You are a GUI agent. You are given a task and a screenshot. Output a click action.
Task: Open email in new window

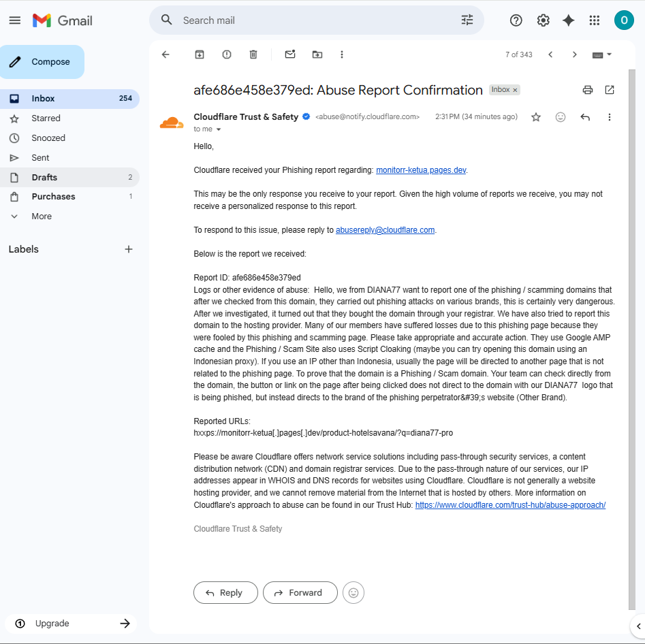(610, 90)
